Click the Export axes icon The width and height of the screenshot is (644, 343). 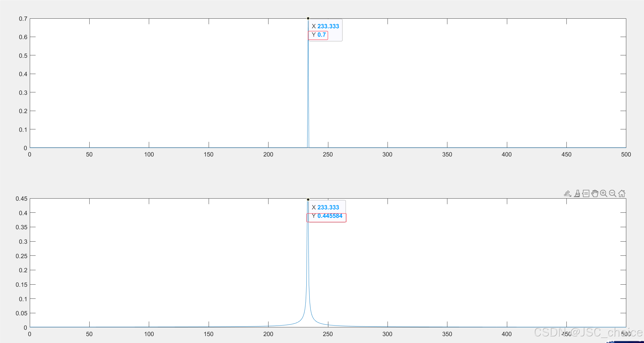567,193
